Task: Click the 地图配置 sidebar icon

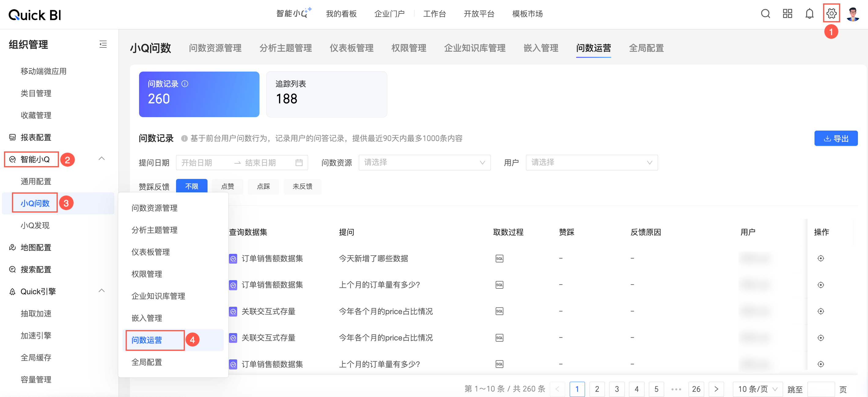Action: click(x=13, y=247)
